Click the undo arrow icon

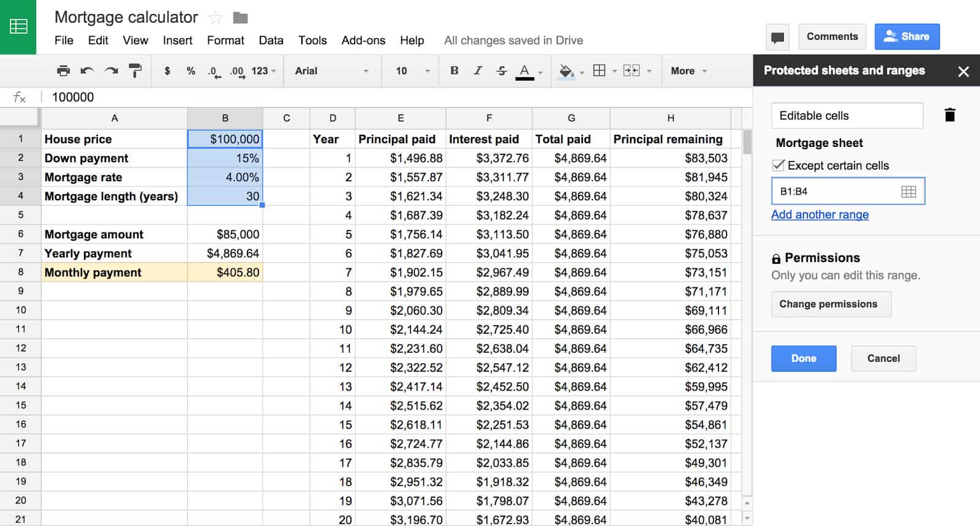[x=87, y=71]
